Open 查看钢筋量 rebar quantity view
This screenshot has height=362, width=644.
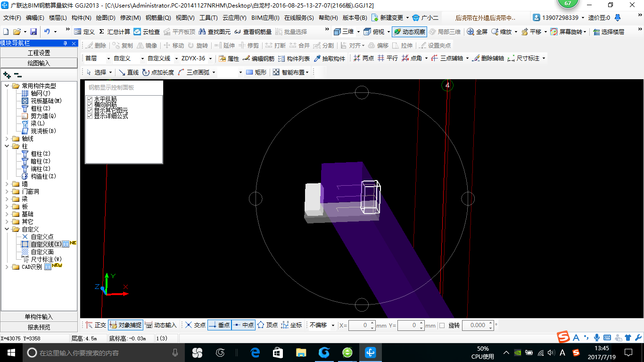[253, 32]
